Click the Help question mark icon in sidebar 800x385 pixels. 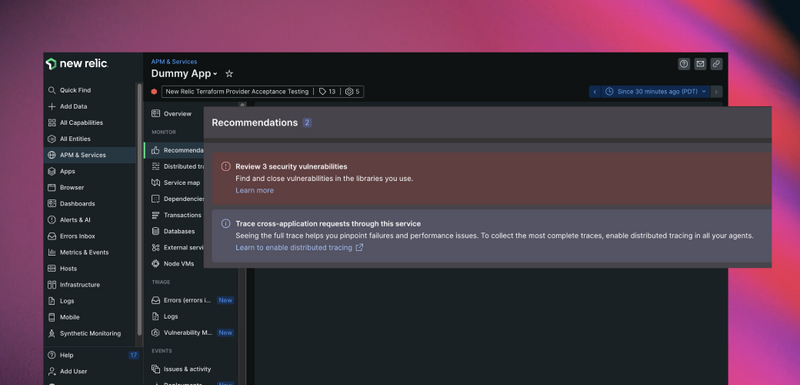[x=52, y=355]
